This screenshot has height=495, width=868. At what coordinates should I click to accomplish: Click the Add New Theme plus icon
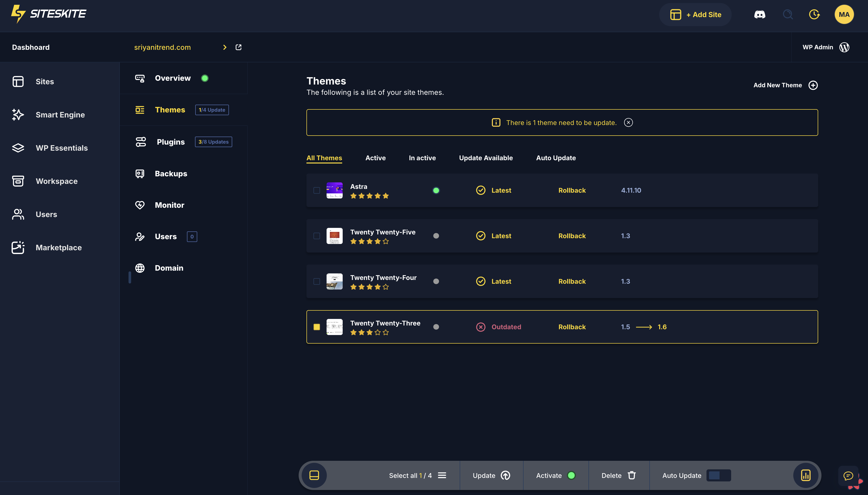click(x=813, y=85)
